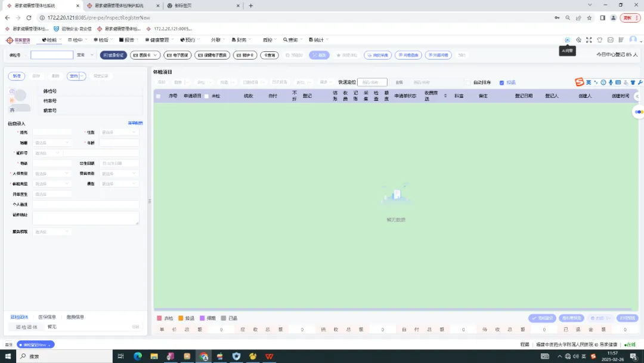Image resolution: width=644 pixels, height=363 pixels.
Task: Enable the 自动排序 checkbox
Action: pyautogui.click(x=468, y=82)
